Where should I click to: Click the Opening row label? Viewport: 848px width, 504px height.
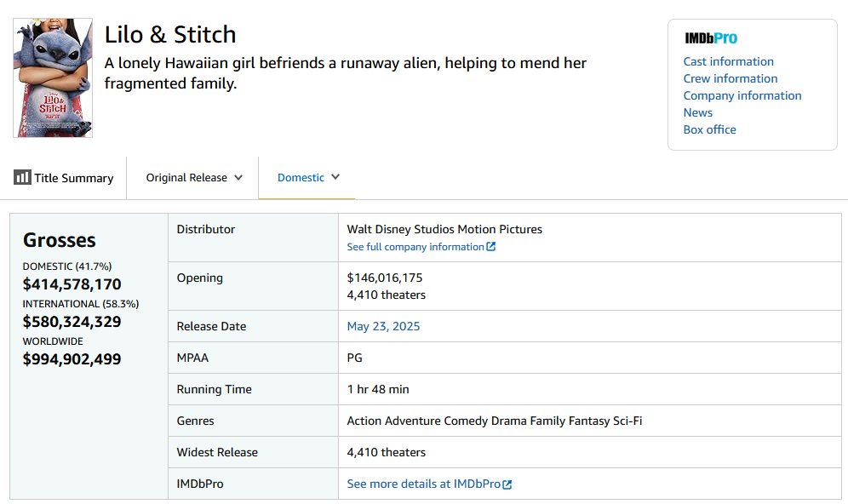[x=199, y=278]
